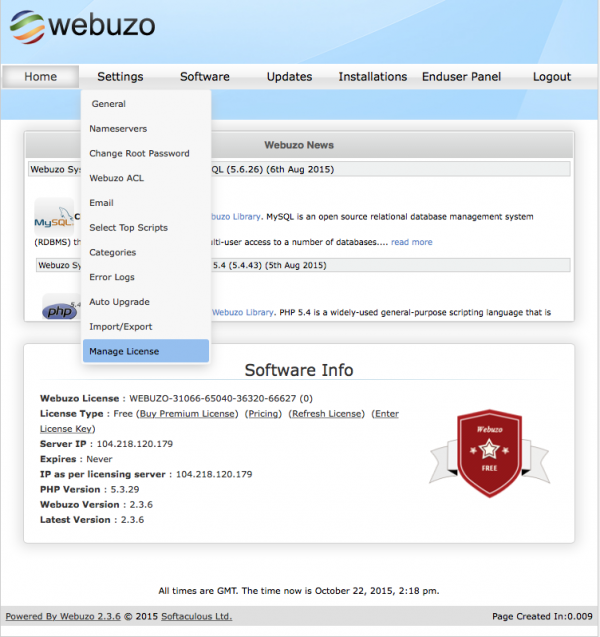Viewport: 600px width, 637px height.
Task: Open the Updates menu
Action: 289,77
